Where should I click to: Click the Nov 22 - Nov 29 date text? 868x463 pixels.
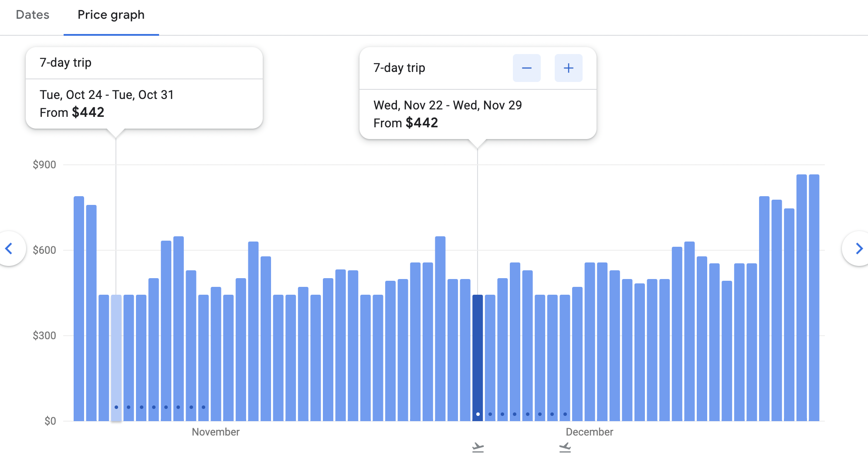click(448, 106)
